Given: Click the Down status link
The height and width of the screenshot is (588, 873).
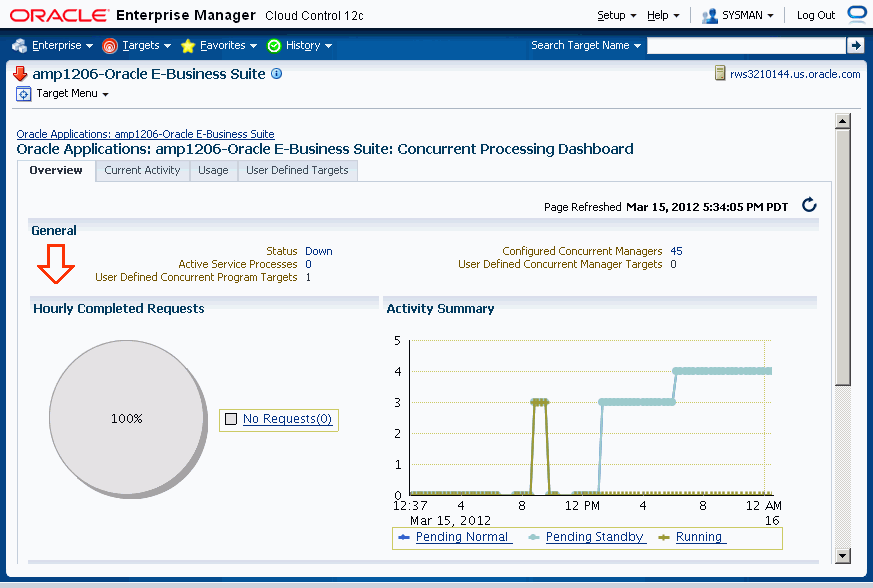Looking at the screenshot, I should pos(318,251).
